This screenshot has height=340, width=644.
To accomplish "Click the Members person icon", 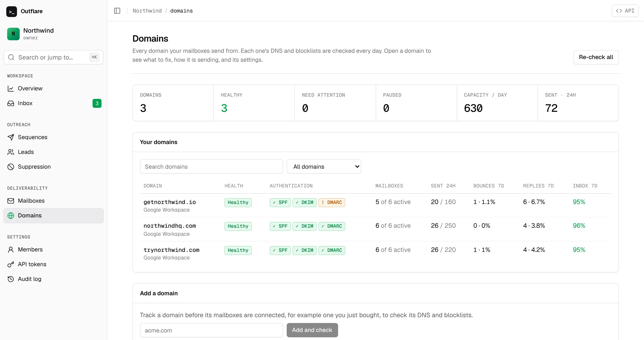I will [x=11, y=249].
